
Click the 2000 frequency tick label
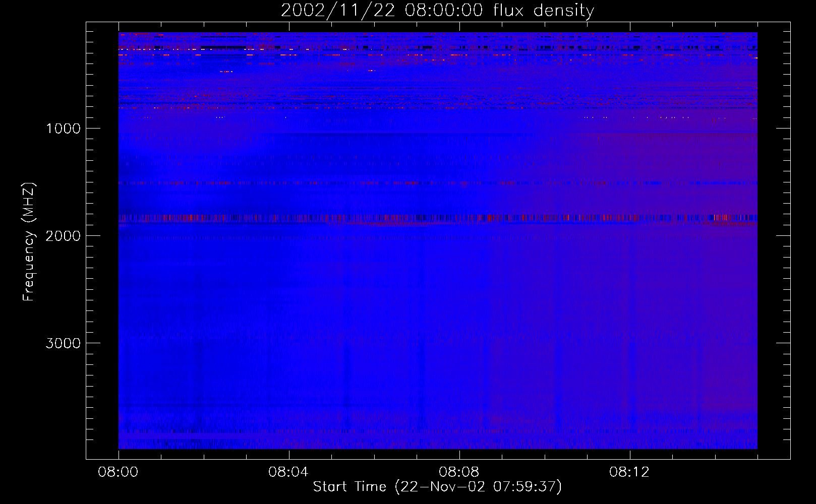[x=63, y=236]
